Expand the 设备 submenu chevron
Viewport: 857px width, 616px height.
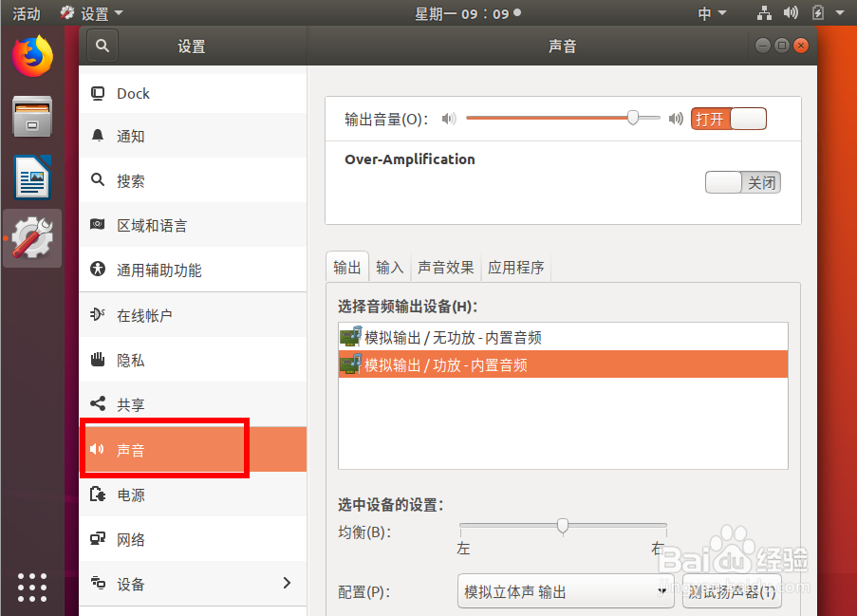click(287, 583)
